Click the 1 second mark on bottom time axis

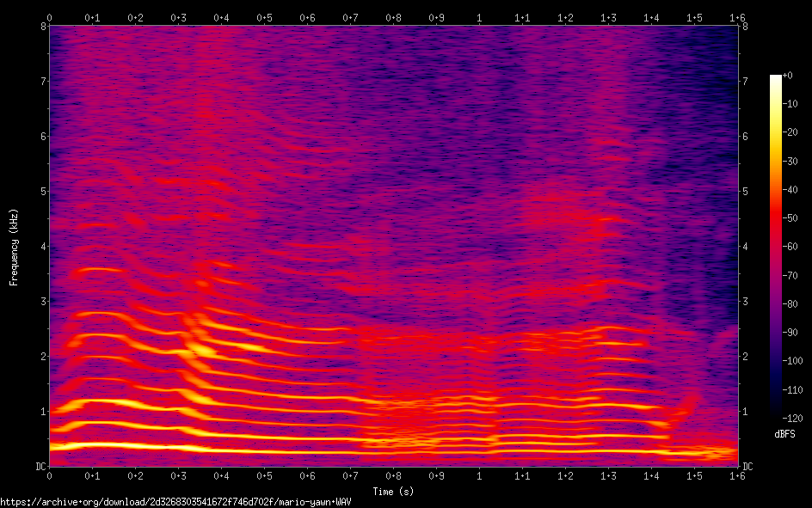479,475
